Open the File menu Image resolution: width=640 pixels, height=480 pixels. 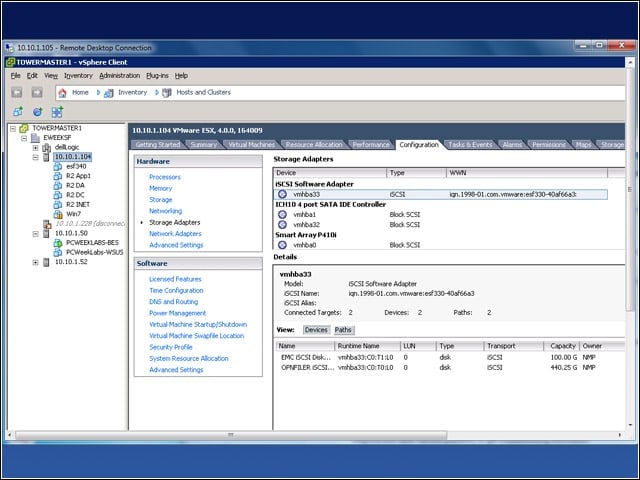pos(16,76)
